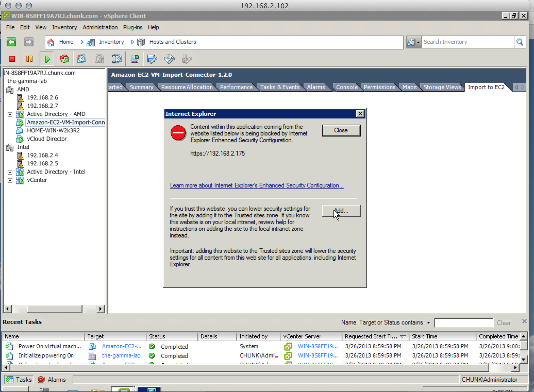Open the Learn more about Enhanced Security link

(x=256, y=185)
